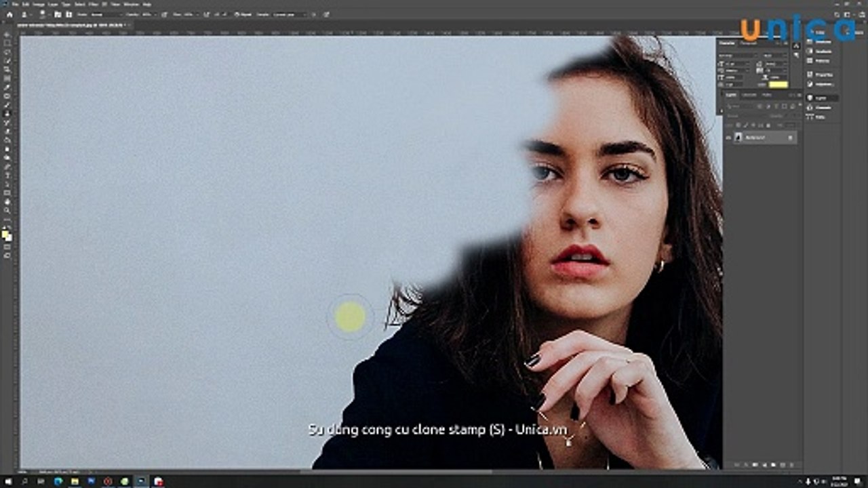Image resolution: width=868 pixels, height=488 pixels.
Task: Select the Gradient tool
Action: tap(7, 139)
